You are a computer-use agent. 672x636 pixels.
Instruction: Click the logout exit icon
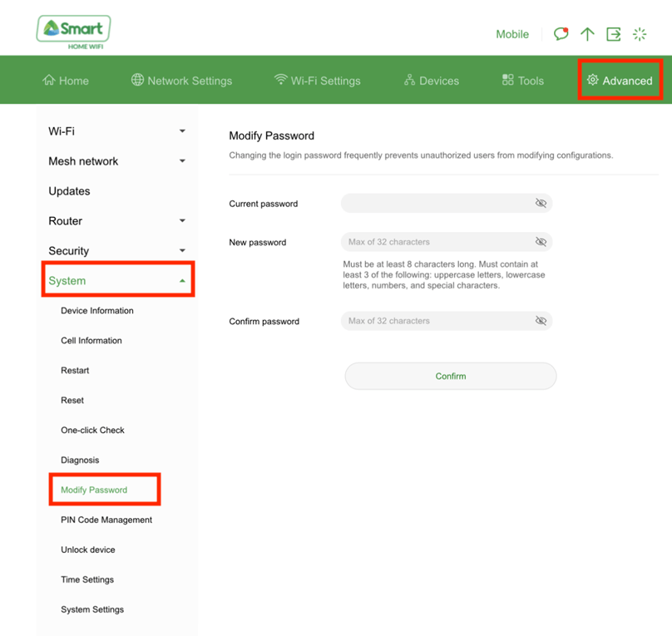613,34
